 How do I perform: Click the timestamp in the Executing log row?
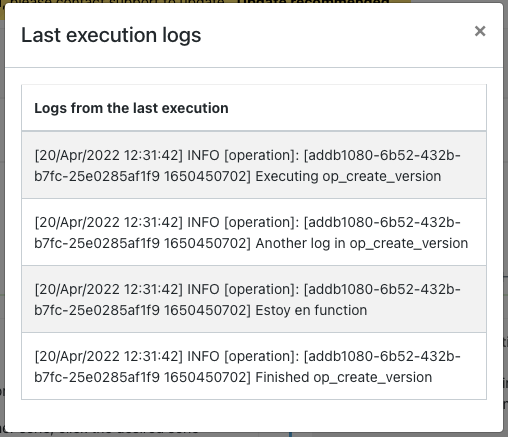(x=109, y=155)
